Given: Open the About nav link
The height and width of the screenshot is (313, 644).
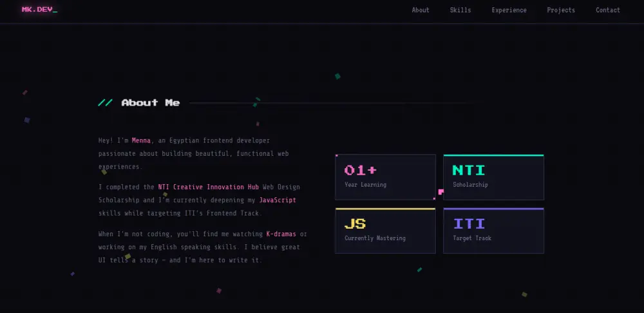Looking at the screenshot, I should click(421, 10).
